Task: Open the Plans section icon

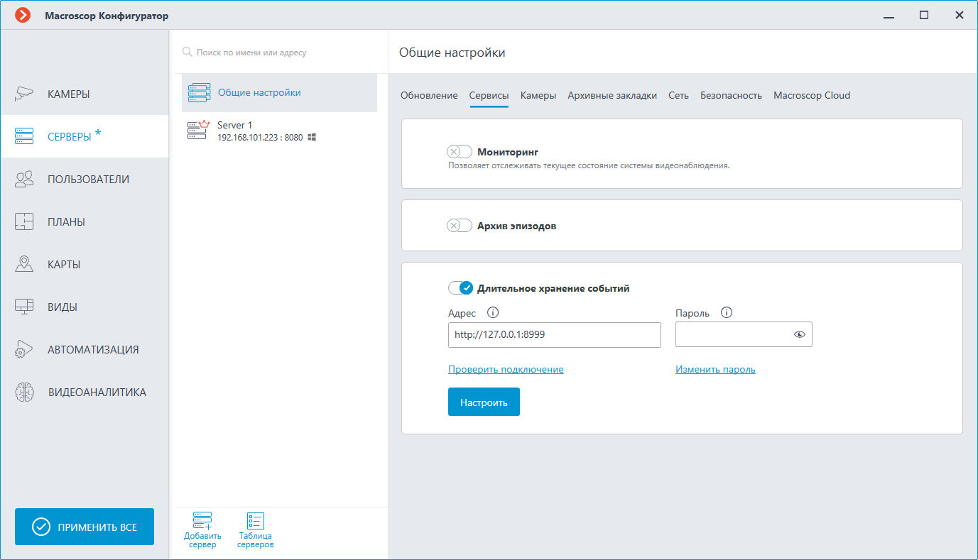Action: click(x=24, y=221)
